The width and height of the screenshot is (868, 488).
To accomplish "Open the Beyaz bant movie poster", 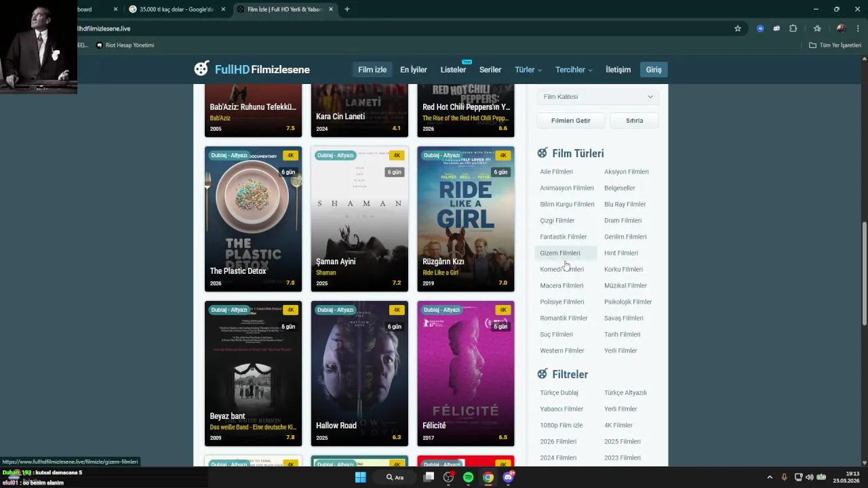I will 253,373.
